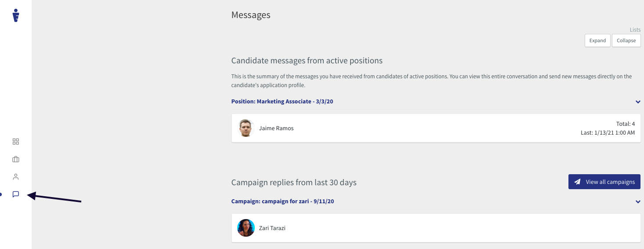
Task: Open Position: Marketing Associate - 3/3/20 link
Action: click(x=282, y=102)
